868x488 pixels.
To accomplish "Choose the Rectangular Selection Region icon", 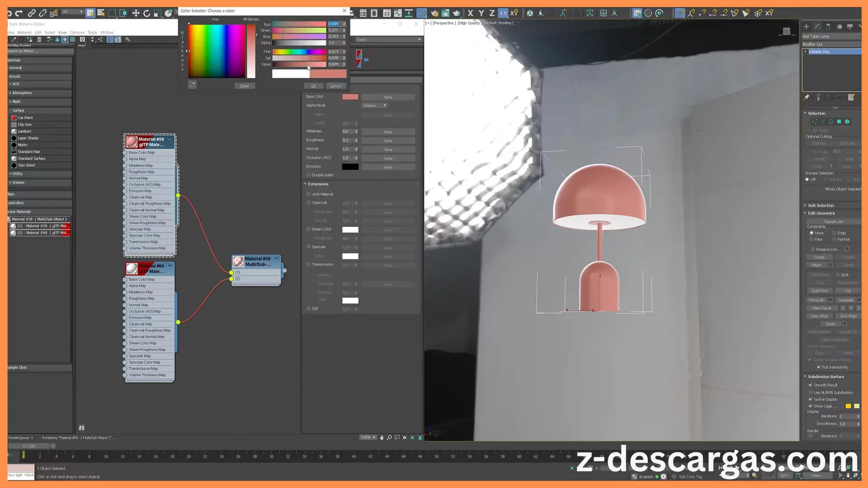I will tap(112, 13).
